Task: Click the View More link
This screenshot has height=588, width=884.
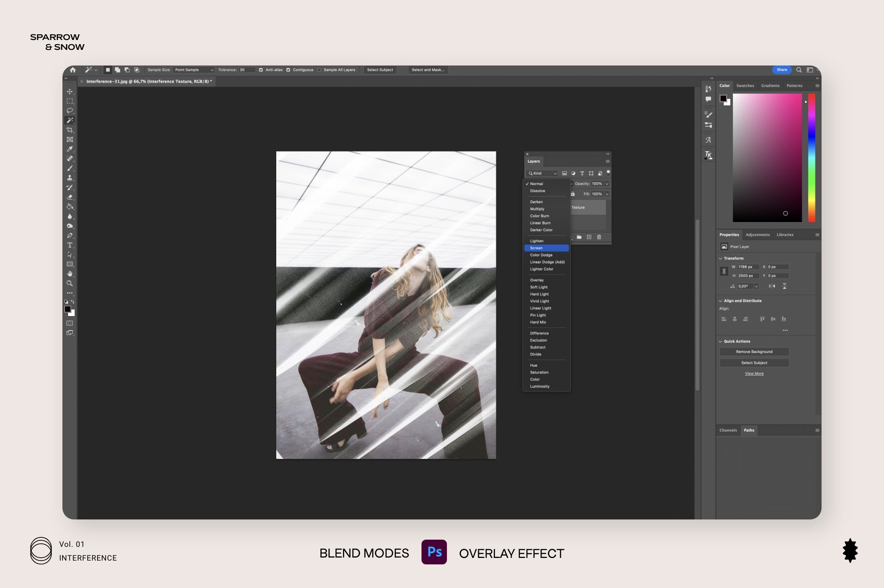Action: pos(754,373)
